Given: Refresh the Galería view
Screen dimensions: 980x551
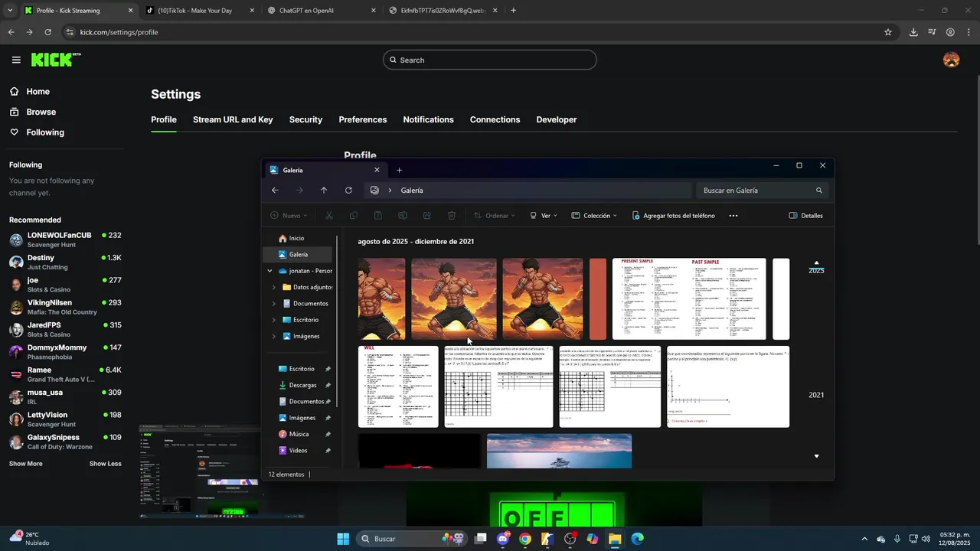Looking at the screenshot, I should tap(348, 191).
